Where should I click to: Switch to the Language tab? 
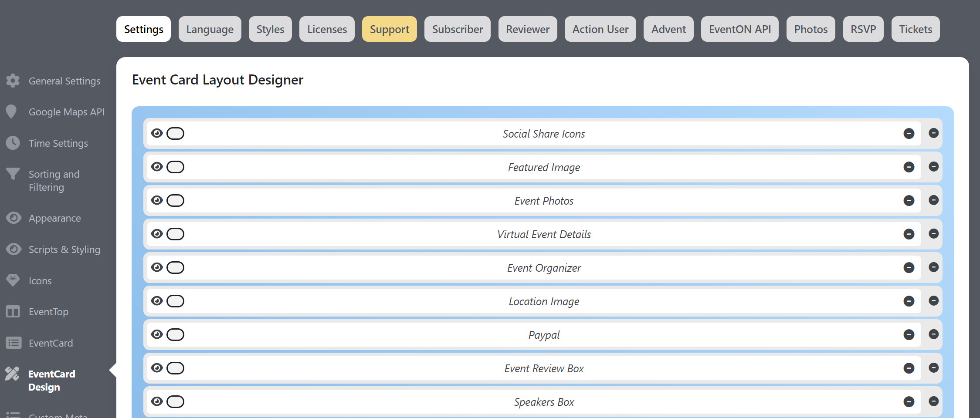point(210,29)
